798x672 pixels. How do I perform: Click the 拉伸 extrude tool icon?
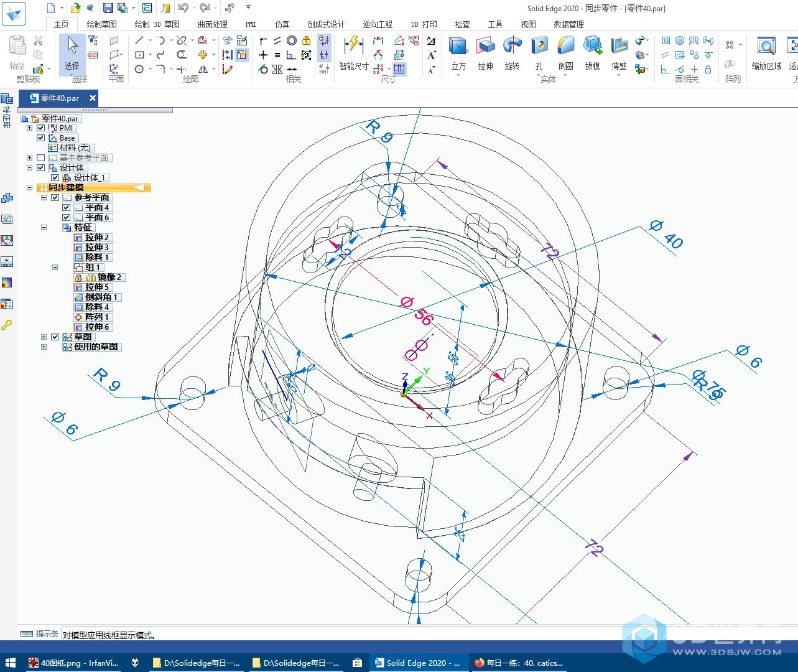[486, 45]
